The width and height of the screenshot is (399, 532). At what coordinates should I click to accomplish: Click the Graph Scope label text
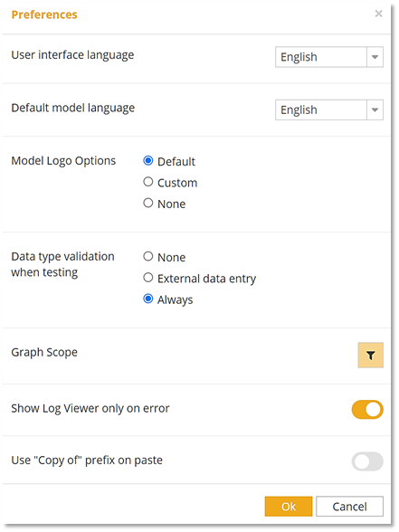pos(44,352)
